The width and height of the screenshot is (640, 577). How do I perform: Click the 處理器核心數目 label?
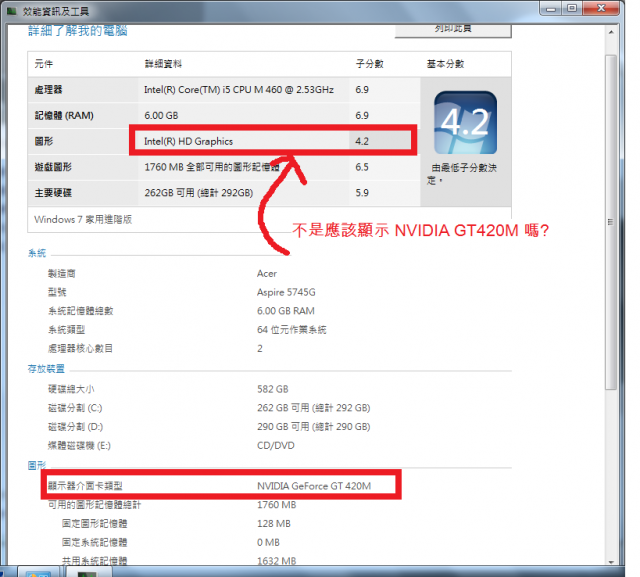click(x=80, y=348)
